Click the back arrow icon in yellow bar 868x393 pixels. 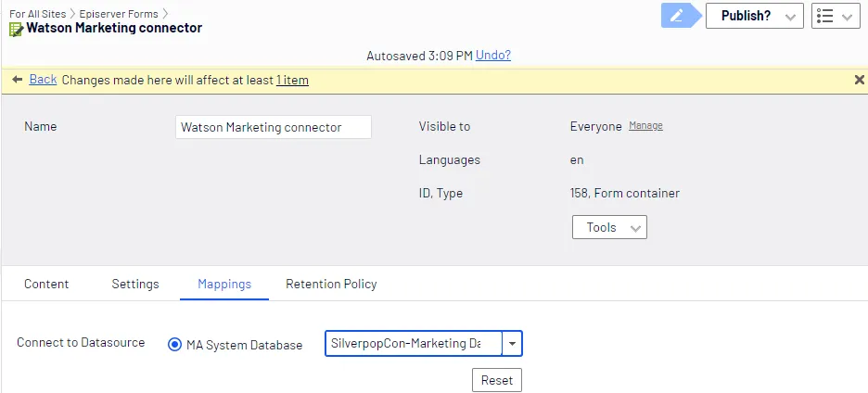18,80
